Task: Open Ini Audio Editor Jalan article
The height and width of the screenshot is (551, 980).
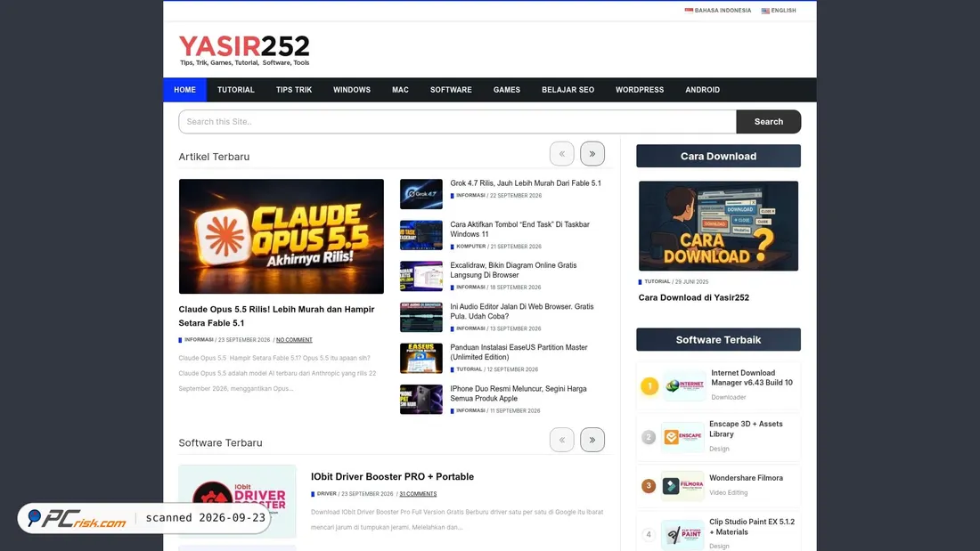Action: [x=522, y=312]
